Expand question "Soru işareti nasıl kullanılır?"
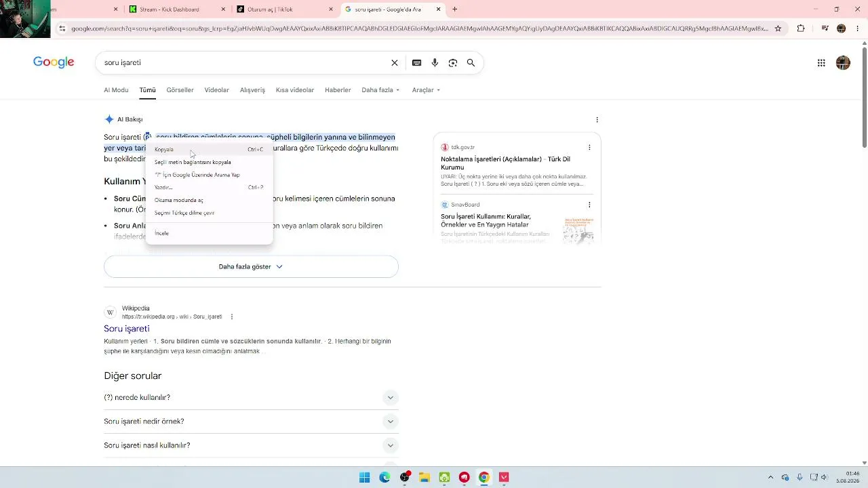Viewport: 868px width, 488px height. click(x=251, y=445)
